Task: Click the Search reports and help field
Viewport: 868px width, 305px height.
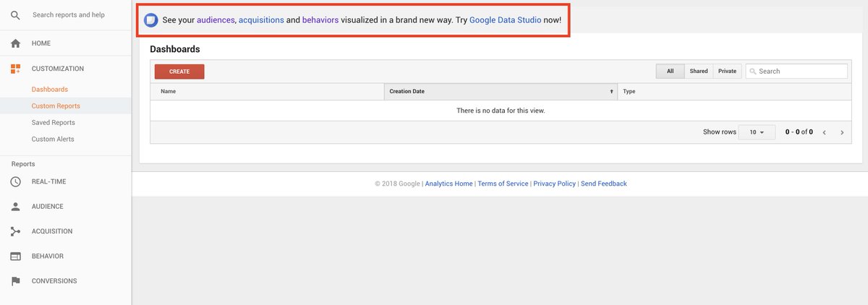Action: point(69,14)
